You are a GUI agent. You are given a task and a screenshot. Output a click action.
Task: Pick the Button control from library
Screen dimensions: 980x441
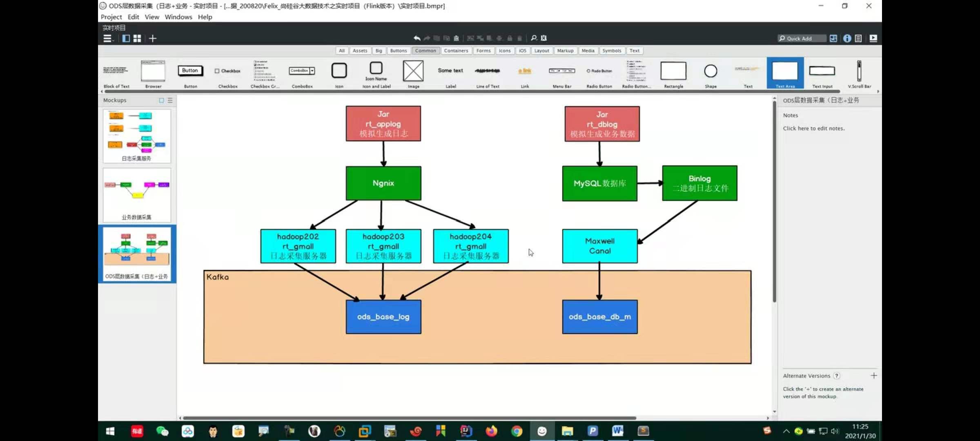[x=190, y=74]
